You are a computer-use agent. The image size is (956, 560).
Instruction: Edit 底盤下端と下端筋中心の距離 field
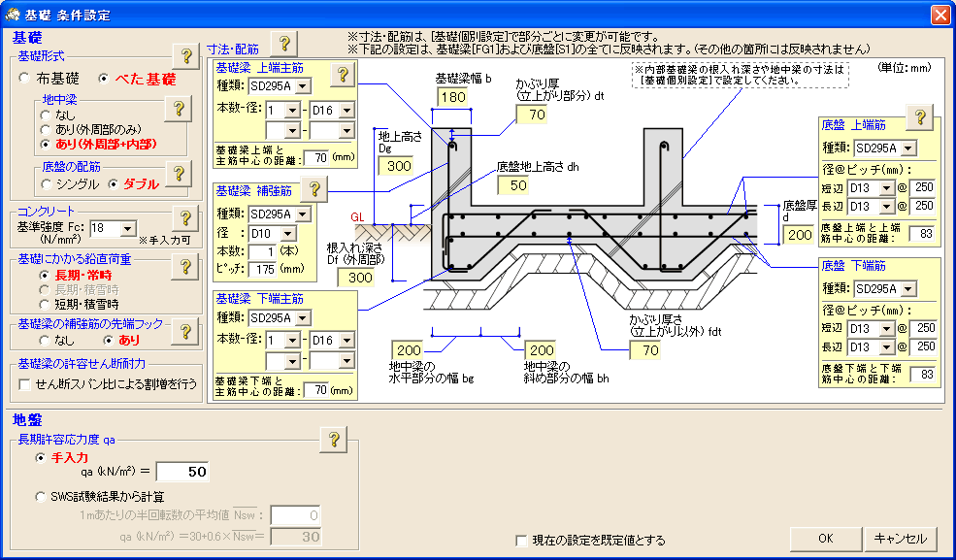coord(922,375)
